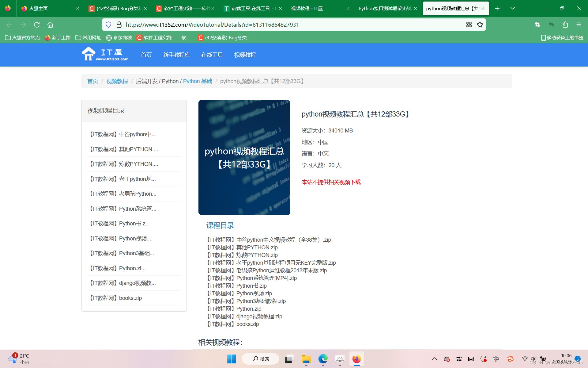Open a new browser tab
Image resolution: width=588 pixels, height=368 pixels.
click(x=497, y=8)
